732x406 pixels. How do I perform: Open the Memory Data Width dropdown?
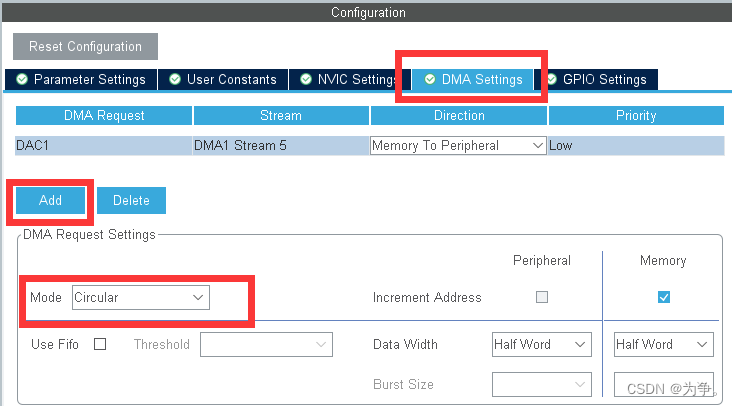(x=663, y=344)
